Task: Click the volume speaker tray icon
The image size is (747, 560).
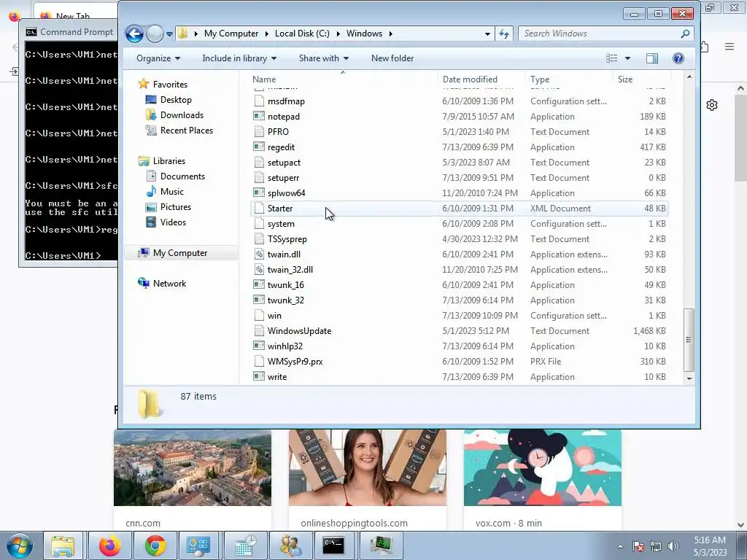Action: pyautogui.click(x=673, y=546)
